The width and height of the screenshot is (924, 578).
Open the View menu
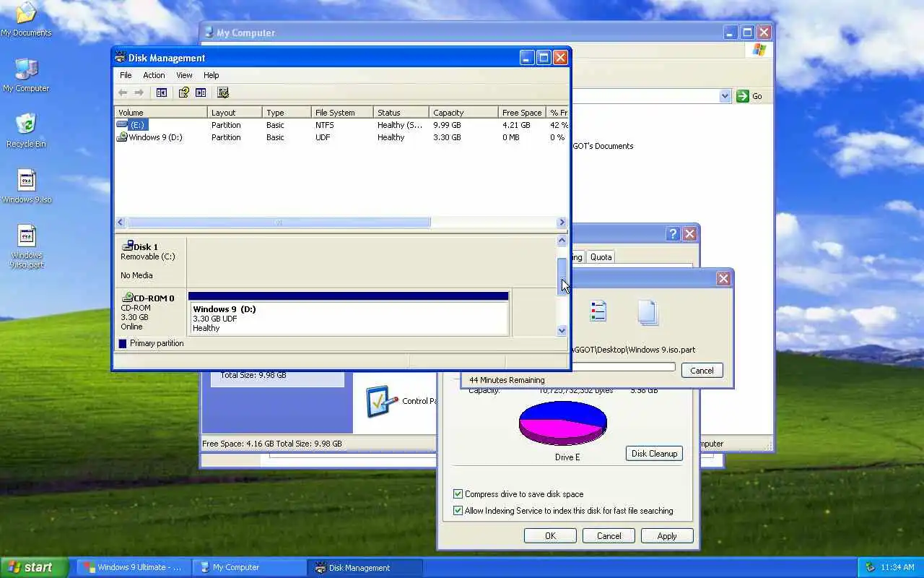tap(184, 75)
